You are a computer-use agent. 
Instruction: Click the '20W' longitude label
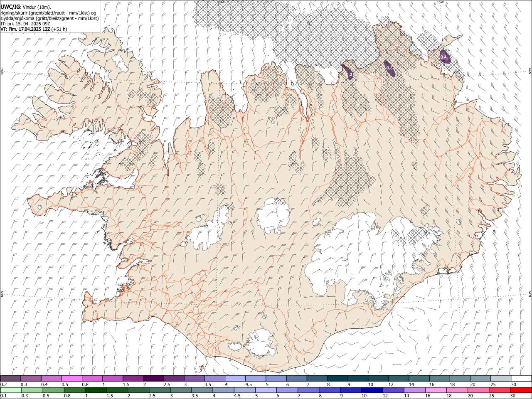point(222,2)
